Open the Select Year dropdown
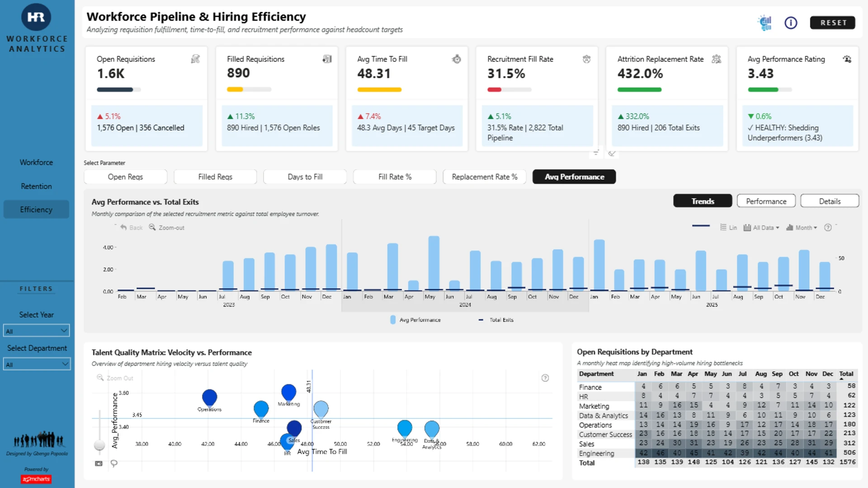This screenshot has width=868, height=488. 36,331
